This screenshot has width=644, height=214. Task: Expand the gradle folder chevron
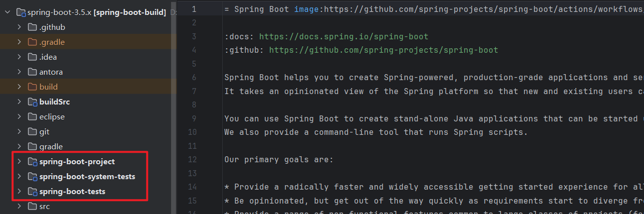point(19,146)
